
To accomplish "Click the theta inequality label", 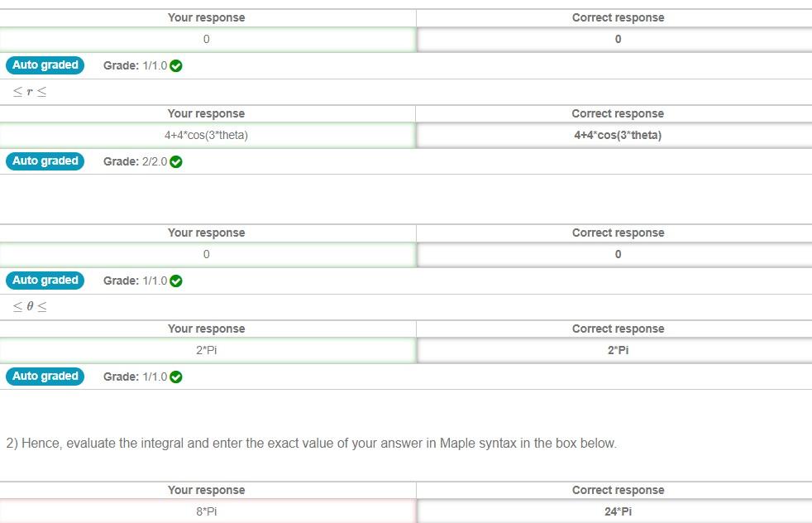I will [28, 305].
